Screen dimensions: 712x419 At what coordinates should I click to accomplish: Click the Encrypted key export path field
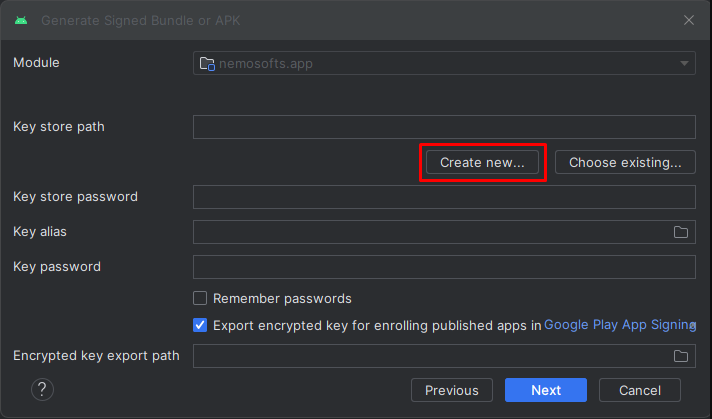coord(431,356)
